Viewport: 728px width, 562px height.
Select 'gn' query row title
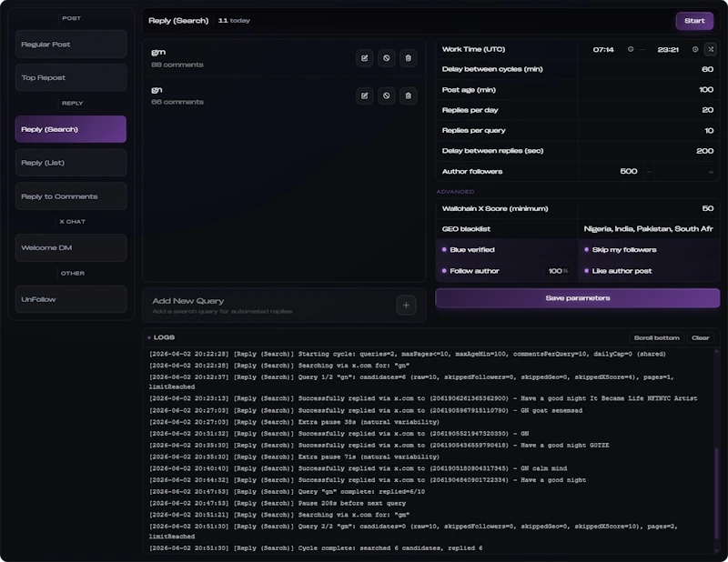pyautogui.click(x=157, y=89)
